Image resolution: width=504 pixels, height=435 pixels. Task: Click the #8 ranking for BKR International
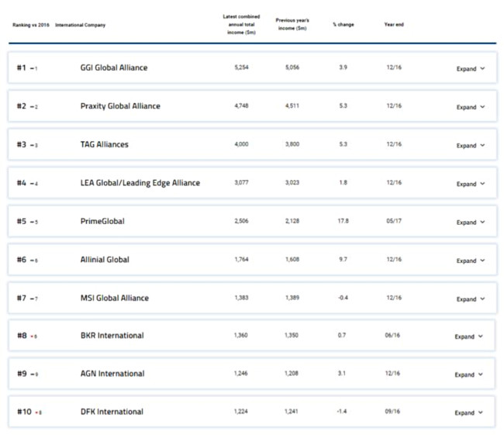click(x=22, y=336)
